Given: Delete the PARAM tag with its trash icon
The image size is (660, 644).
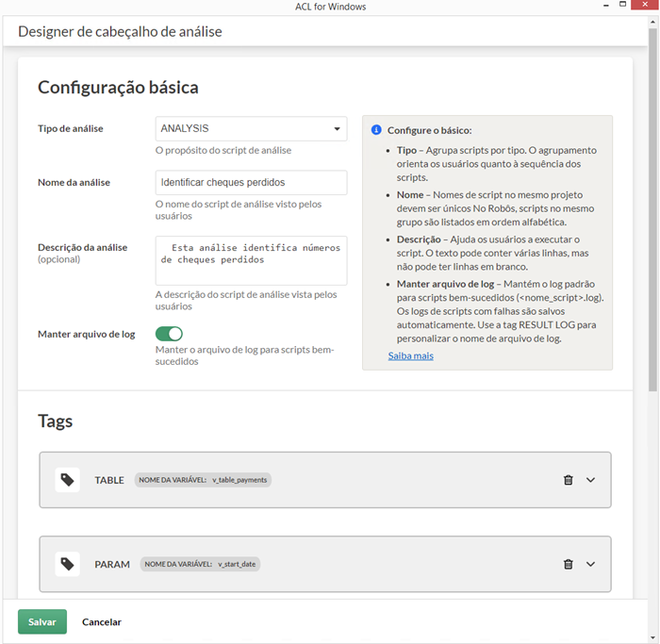Looking at the screenshot, I should [x=568, y=564].
